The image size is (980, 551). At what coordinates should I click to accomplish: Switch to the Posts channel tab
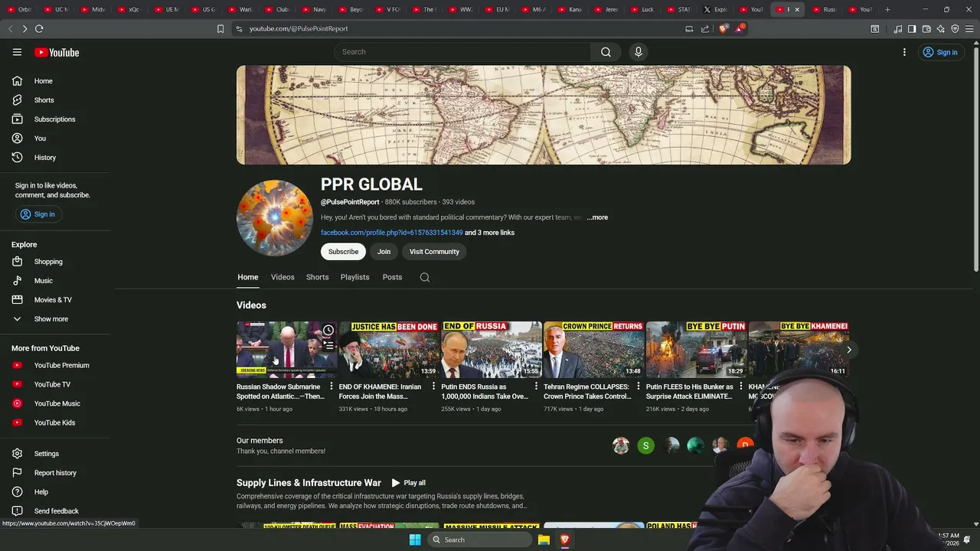tap(392, 277)
